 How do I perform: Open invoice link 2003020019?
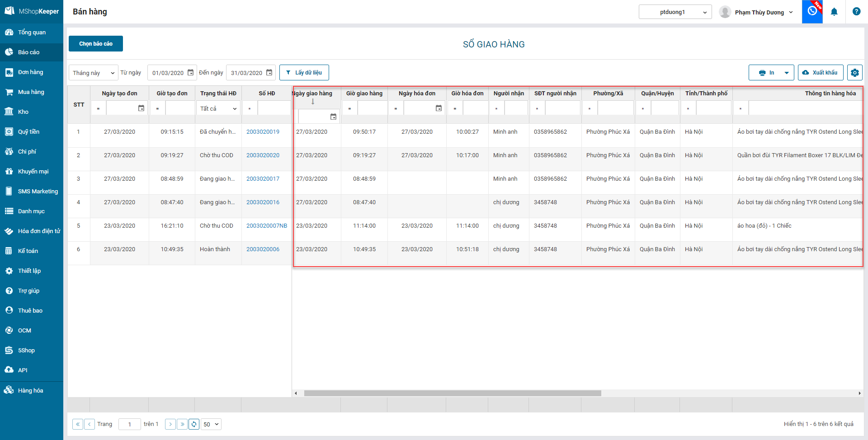click(263, 132)
